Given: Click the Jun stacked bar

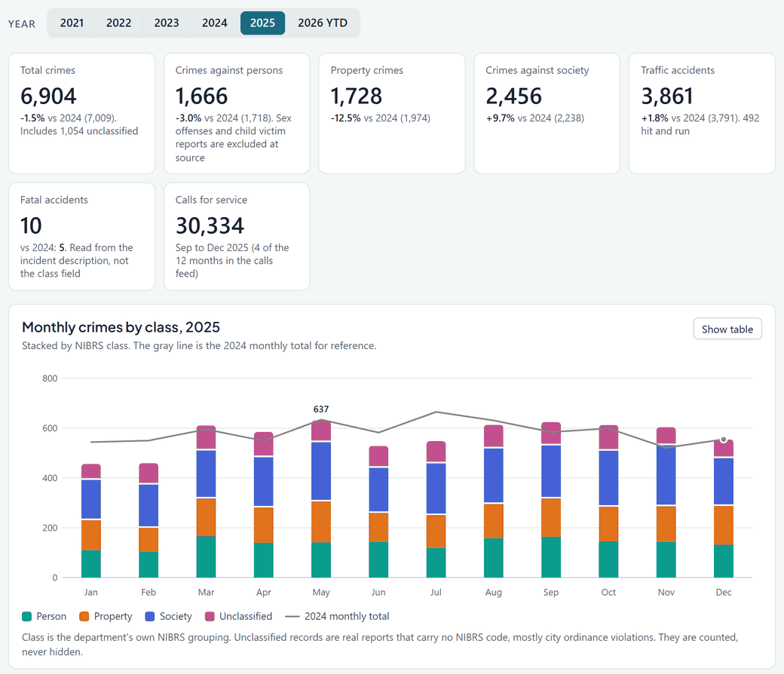Looking at the screenshot, I should pos(378,511).
